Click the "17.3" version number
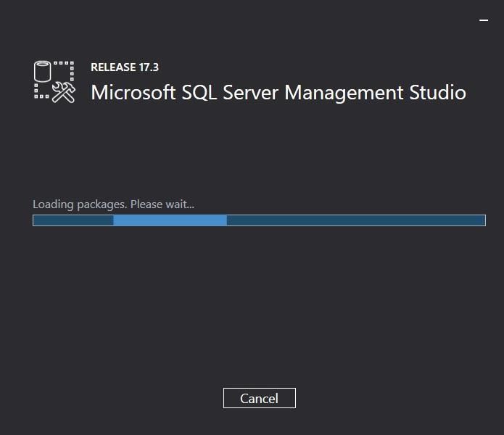The image size is (504, 435). (149, 67)
